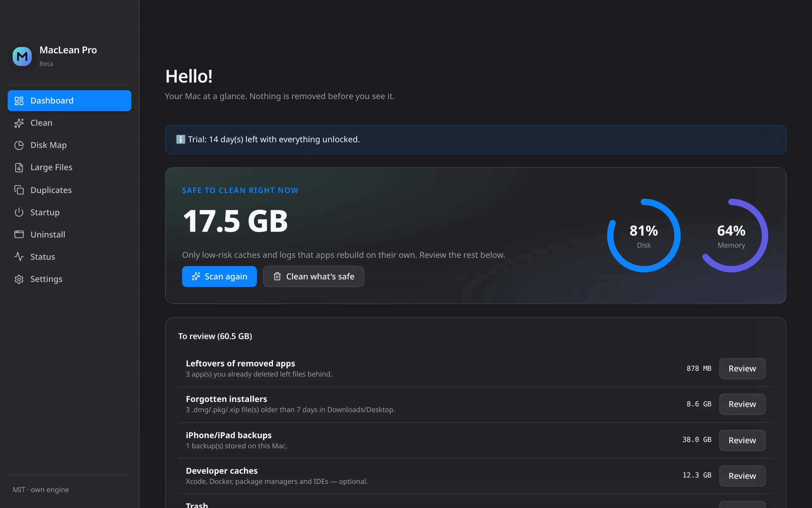The height and width of the screenshot is (508, 812).
Task: Open the Settings label in sidebar
Action: [x=46, y=279]
